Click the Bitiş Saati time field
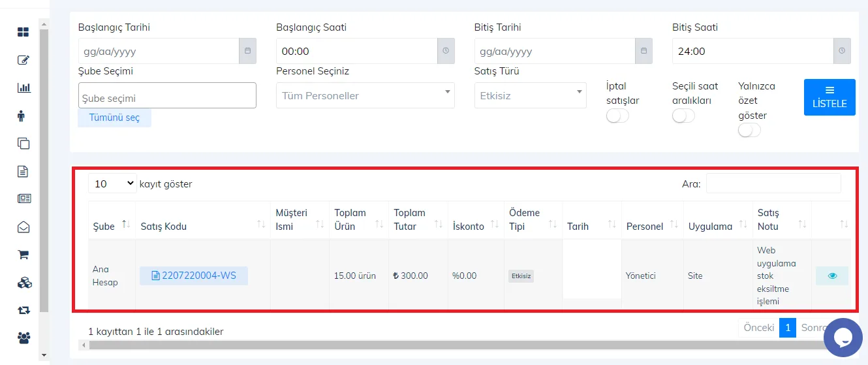 752,51
